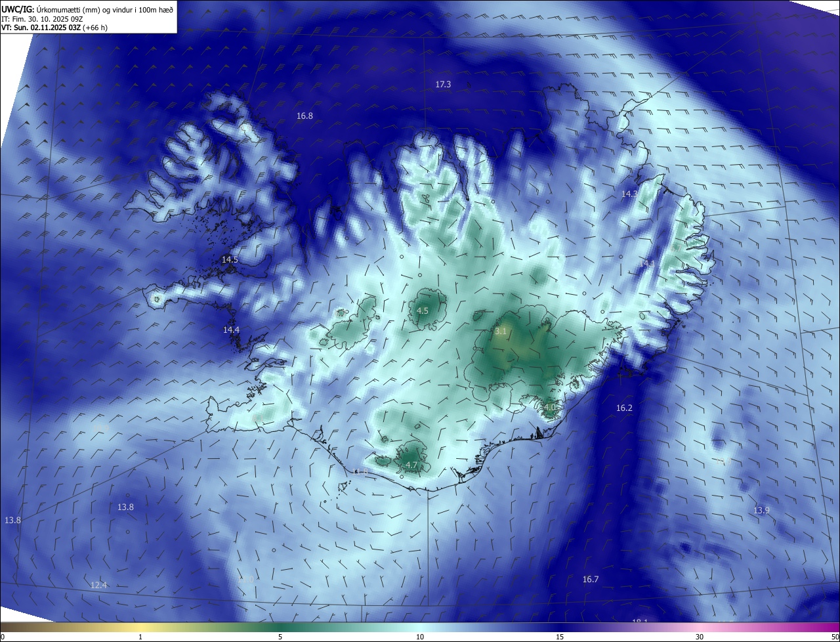The image size is (840, 642).
Task: Click the '5' tick label on color scale
Action: (x=280, y=637)
